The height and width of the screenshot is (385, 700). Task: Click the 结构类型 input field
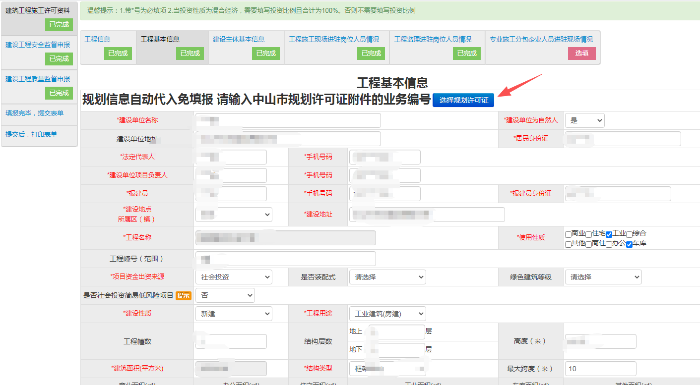387,368
